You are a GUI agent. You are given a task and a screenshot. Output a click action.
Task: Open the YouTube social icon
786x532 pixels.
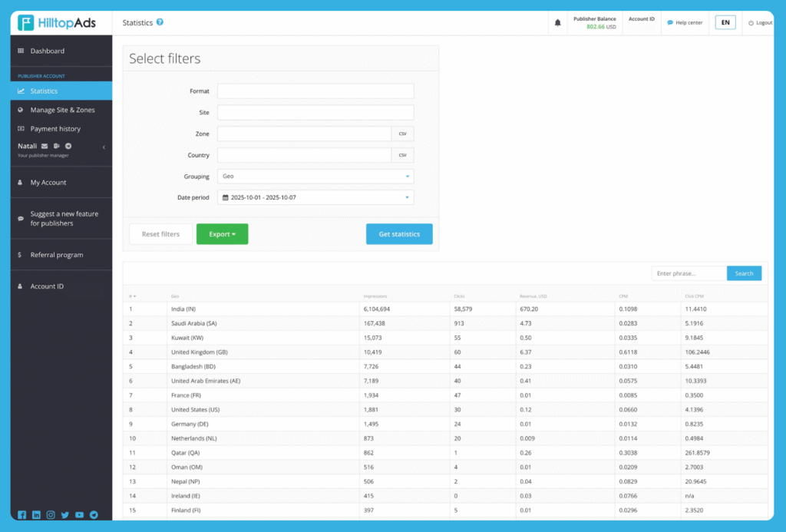point(79,515)
